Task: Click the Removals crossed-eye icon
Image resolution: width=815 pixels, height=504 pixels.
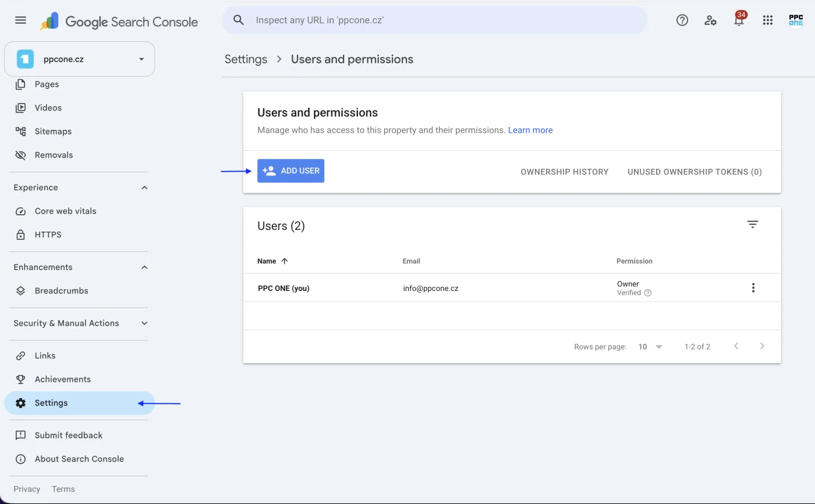Action: pos(20,155)
